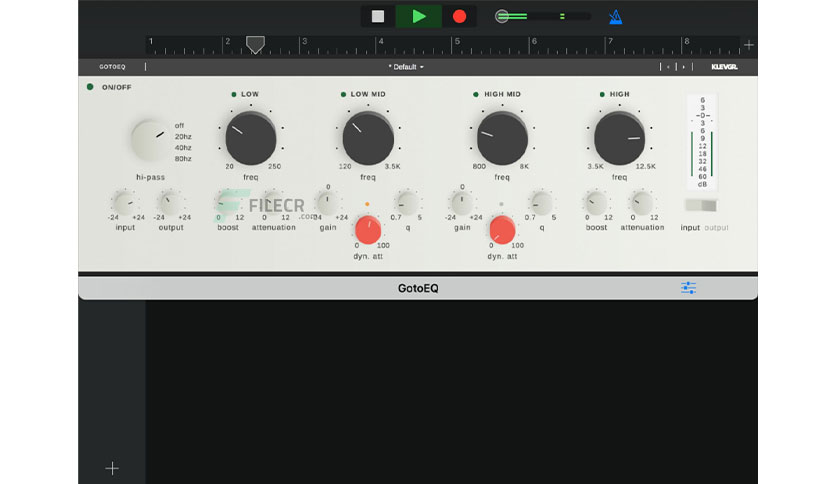Toggle the LOW MID band enable light
This screenshot has height=484, width=836.
(x=343, y=94)
